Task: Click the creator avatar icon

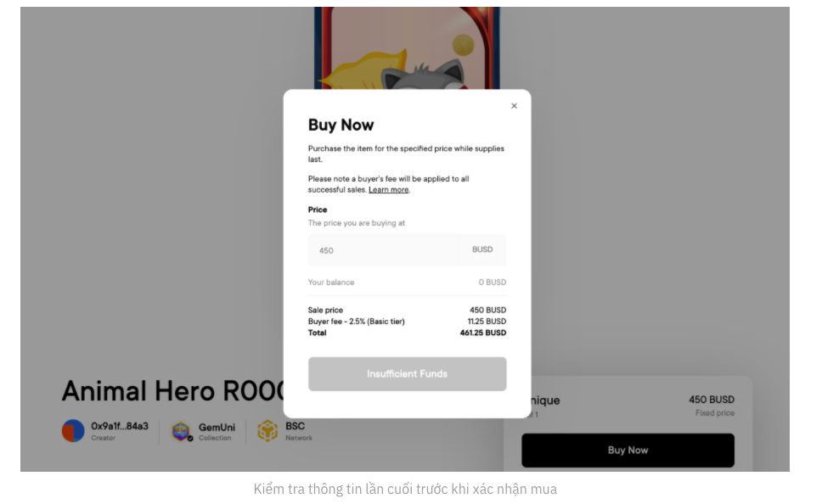Action: pyautogui.click(x=73, y=431)
